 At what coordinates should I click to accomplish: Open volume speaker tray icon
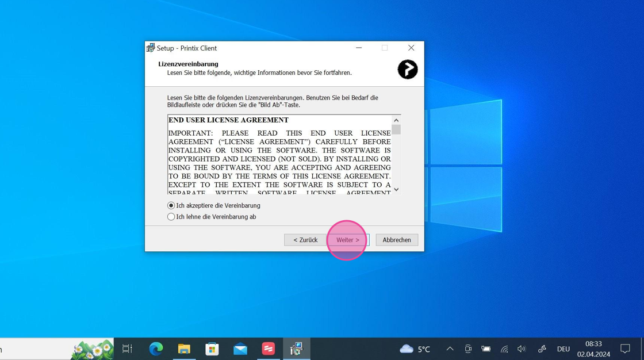click(522, 349)
